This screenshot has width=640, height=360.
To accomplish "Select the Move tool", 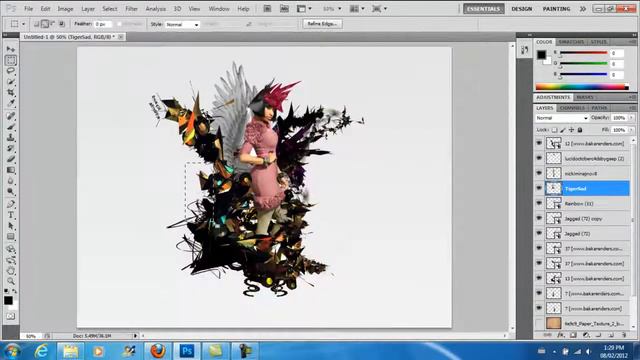I will [x=11, y=49].
